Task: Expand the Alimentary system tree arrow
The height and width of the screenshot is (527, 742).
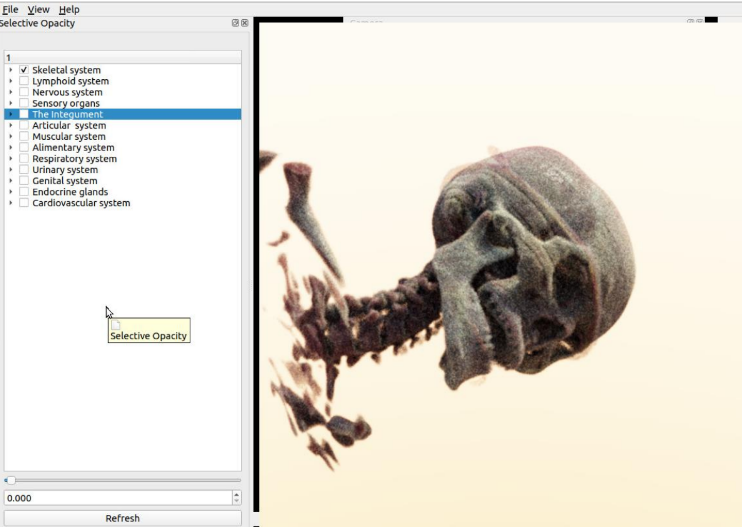Action: [x=11, y=148]
